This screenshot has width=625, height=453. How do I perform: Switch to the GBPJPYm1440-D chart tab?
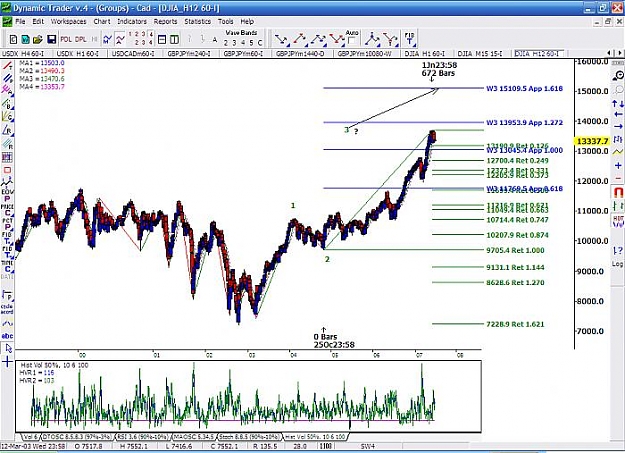pyautogui.click(x=300, y=53)
